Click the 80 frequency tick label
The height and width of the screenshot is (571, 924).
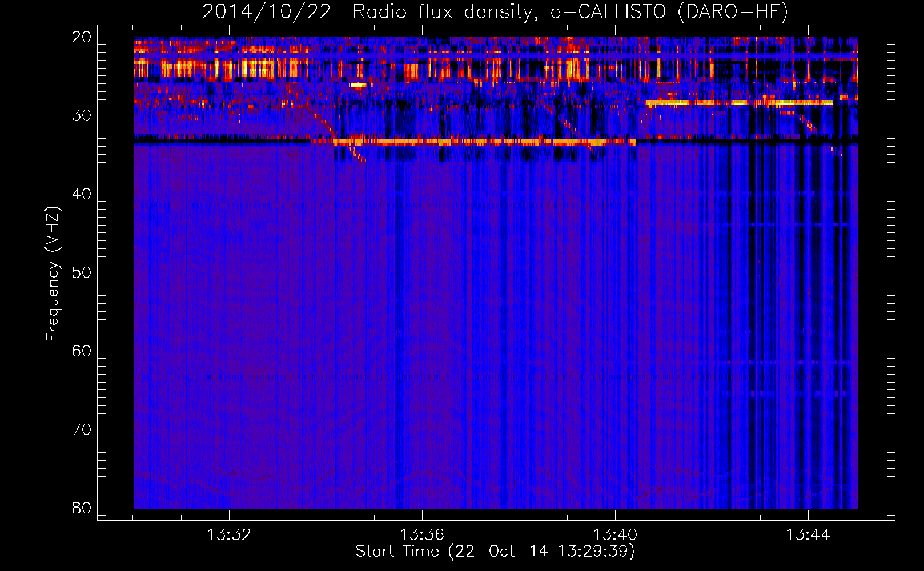pos(82,508)
